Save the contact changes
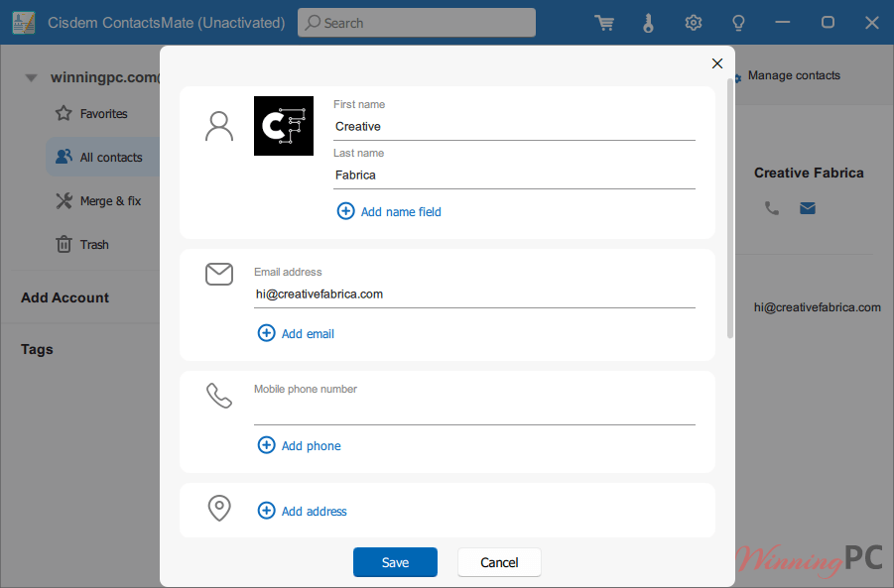Screen dimensions: 894x588 point(395,562)
